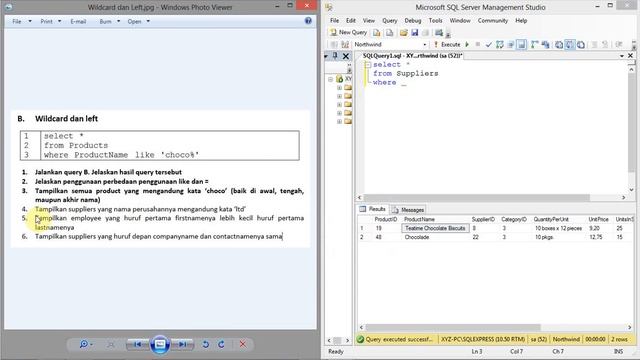The width and height of the screenshot is (640, 360).
Task: Toggle Include Client Statistics
Action: click(545, 44)
